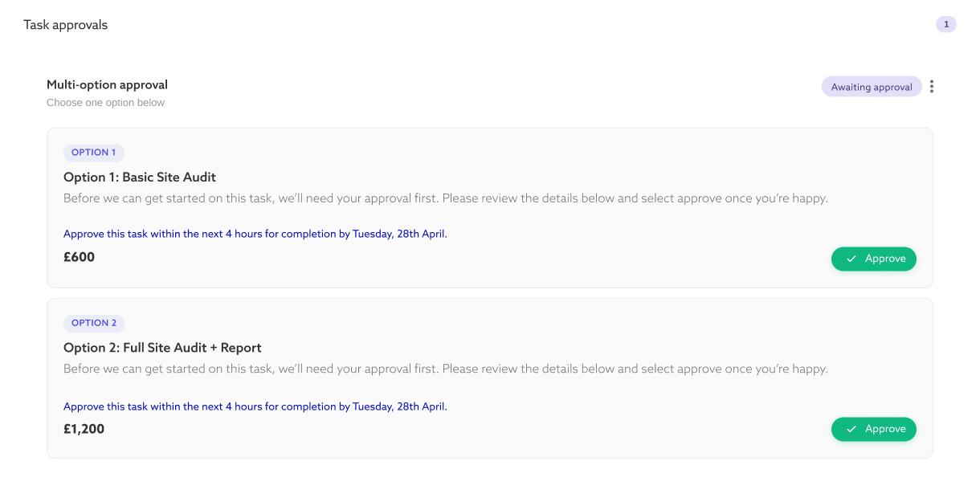The height and width of the screenshot is (502, 980).
Task: Click the £1,200 price
Action: click(84, 429)
